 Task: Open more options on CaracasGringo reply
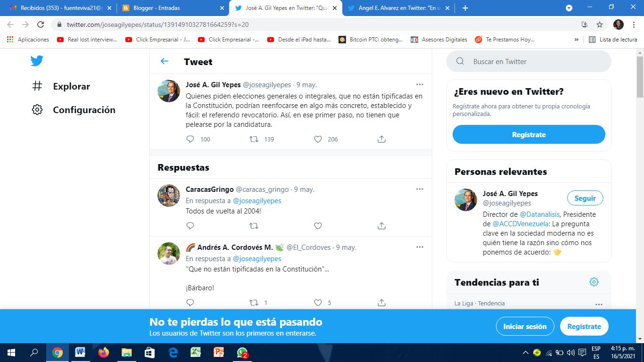pos(420,189)
